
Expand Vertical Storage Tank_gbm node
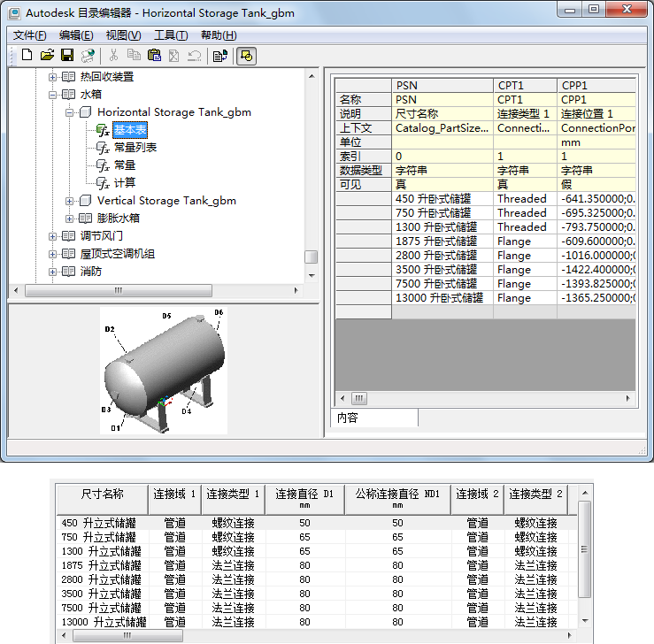(70, 201)
